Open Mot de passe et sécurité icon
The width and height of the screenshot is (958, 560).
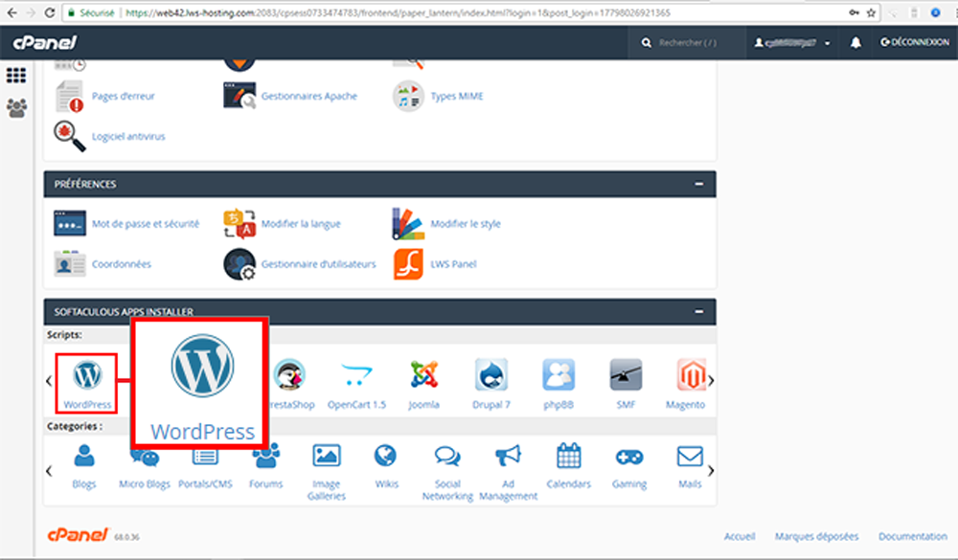69,223
